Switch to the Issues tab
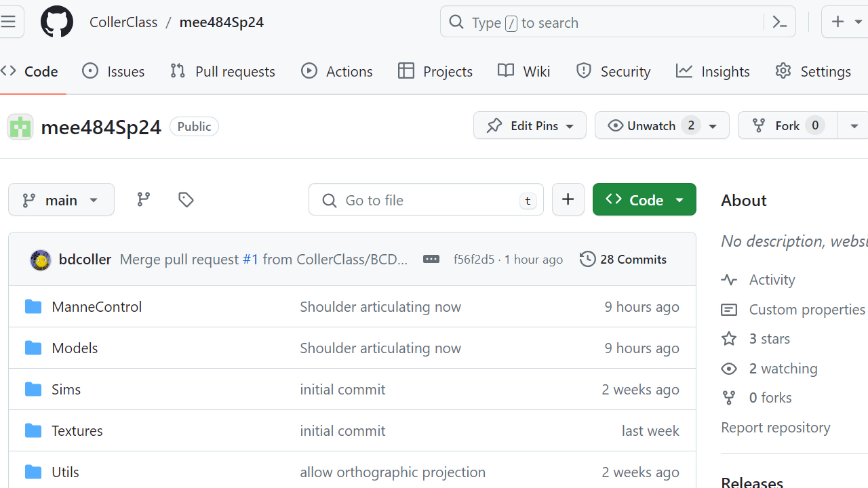The height and width of the screenshot is (488, 868). (x=113, y=71)
